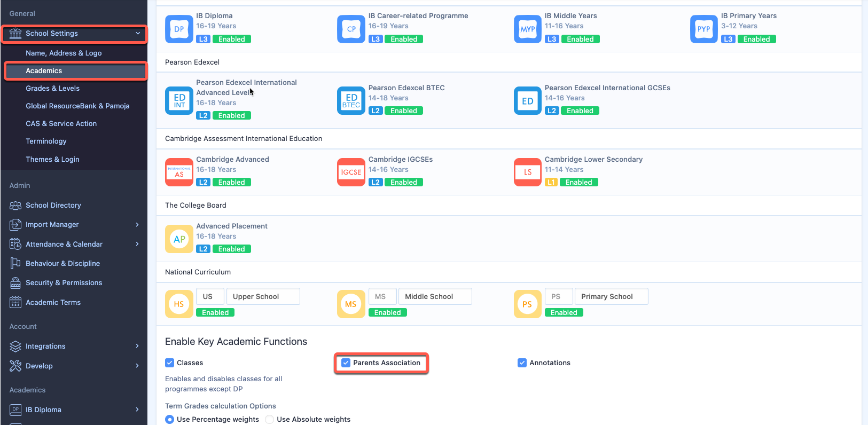Click the Academic Terms calendar icon
Viewport: 868px width, 425px height.
(x=15, y=303)
